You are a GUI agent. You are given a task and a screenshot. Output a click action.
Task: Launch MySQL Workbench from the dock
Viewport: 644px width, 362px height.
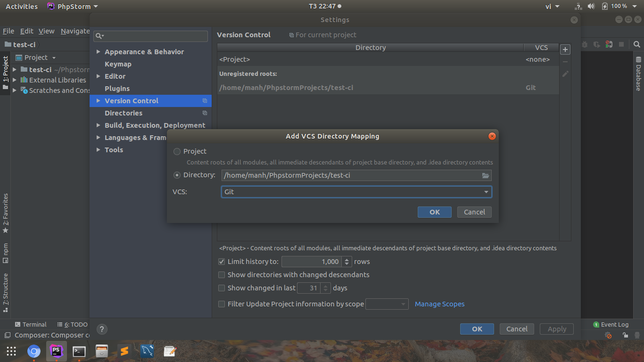point(147,351)
